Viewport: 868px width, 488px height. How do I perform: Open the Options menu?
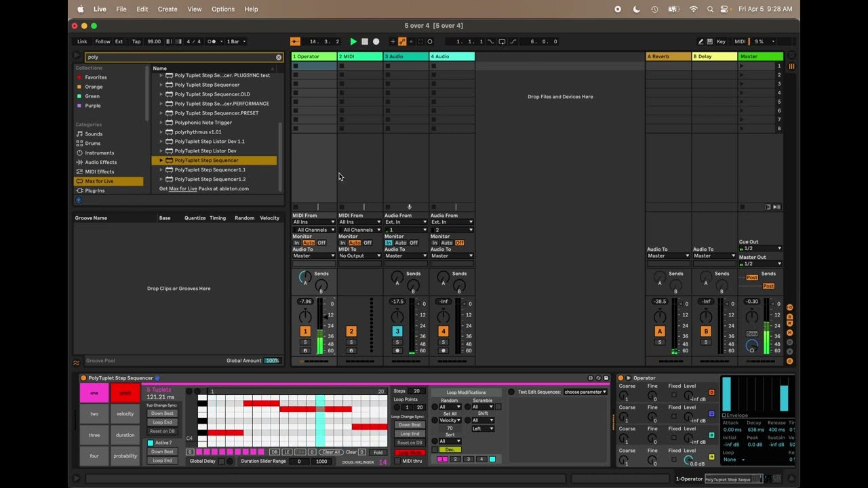pos(223,9)
